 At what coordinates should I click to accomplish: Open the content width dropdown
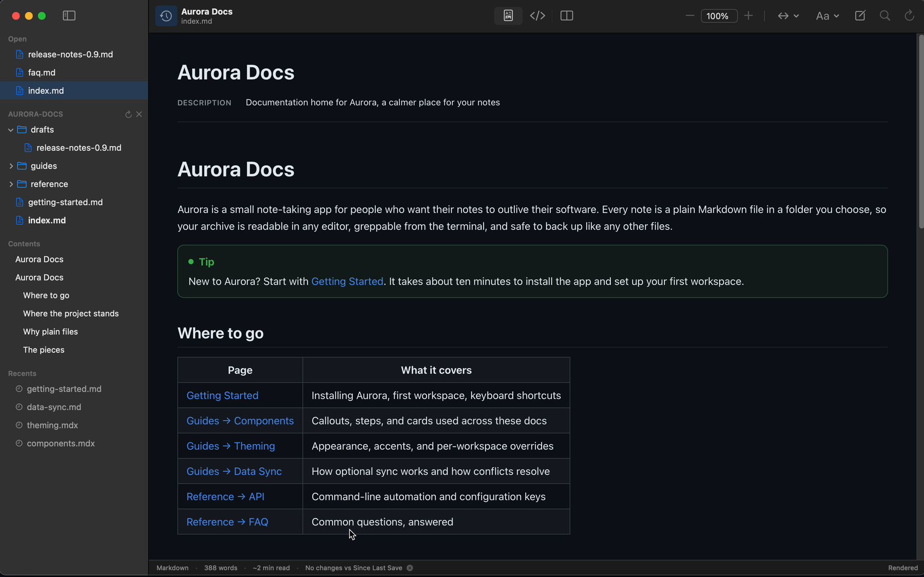click(x=788, y=16)
